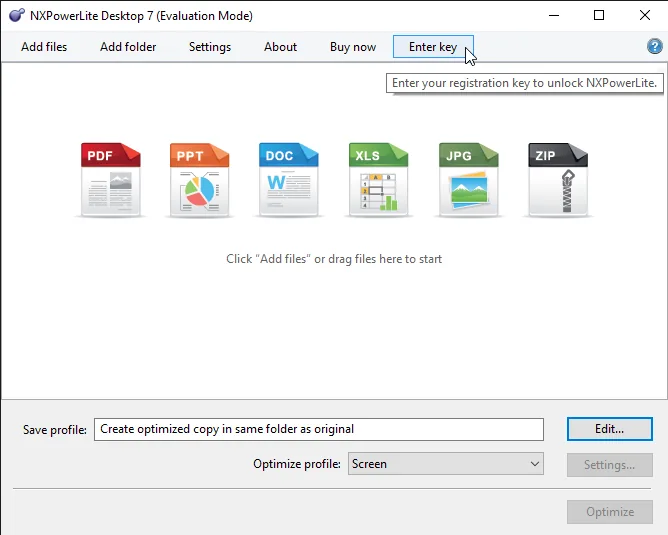668x535 pixels.
Task: Select the Screen optimize profile combo box
Action: (x=446, y=464)
